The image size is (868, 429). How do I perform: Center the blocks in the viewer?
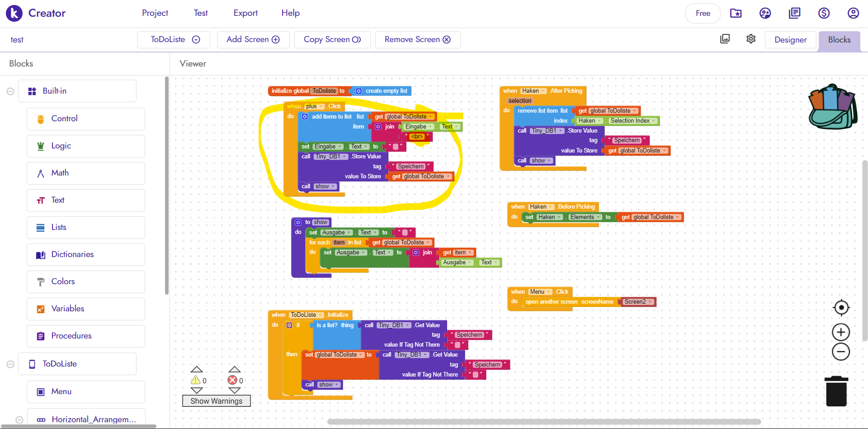tap(840, 307)
